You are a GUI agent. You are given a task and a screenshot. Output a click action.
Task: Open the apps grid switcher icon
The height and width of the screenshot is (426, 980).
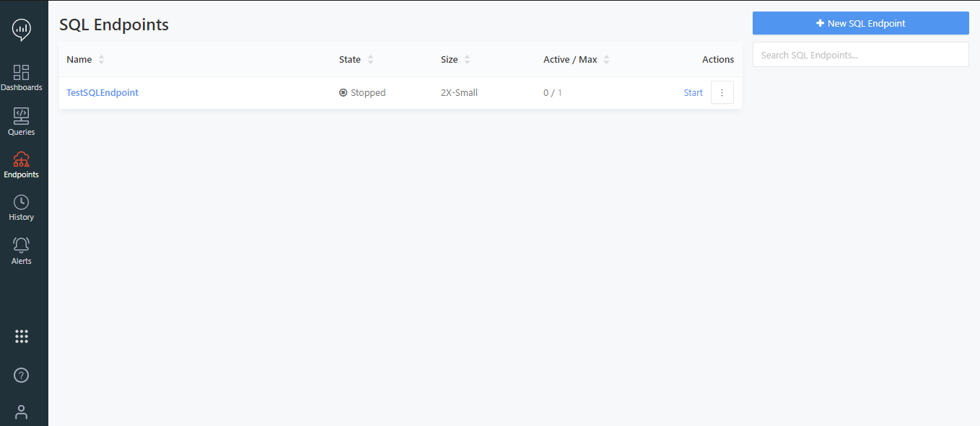(x=22, y=336)
